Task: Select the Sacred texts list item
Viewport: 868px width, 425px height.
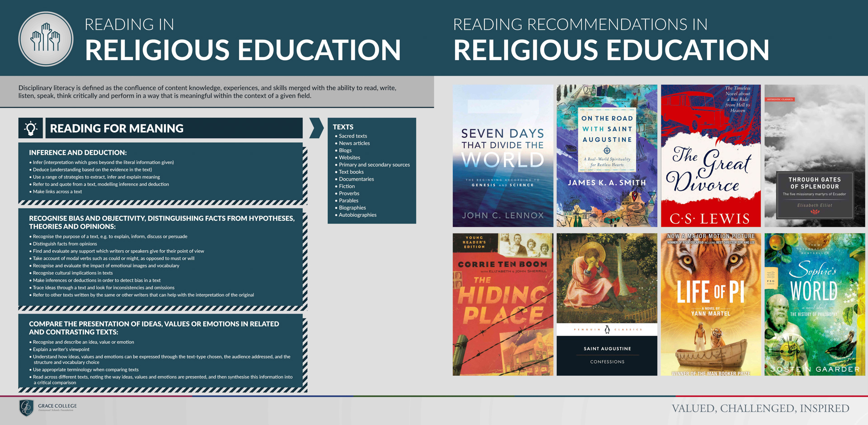Action: pos(353,136)
